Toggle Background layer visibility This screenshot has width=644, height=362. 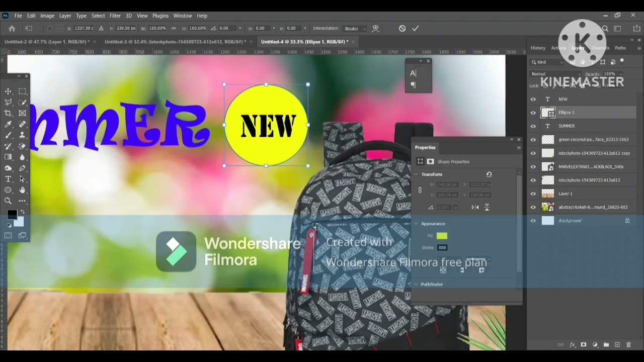(533, 221)
